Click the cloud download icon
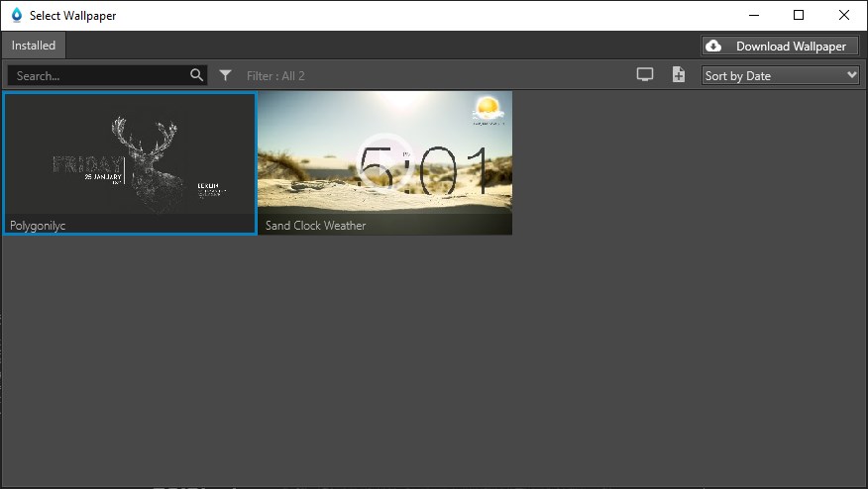868x489 pixels. tap(713, 46)
